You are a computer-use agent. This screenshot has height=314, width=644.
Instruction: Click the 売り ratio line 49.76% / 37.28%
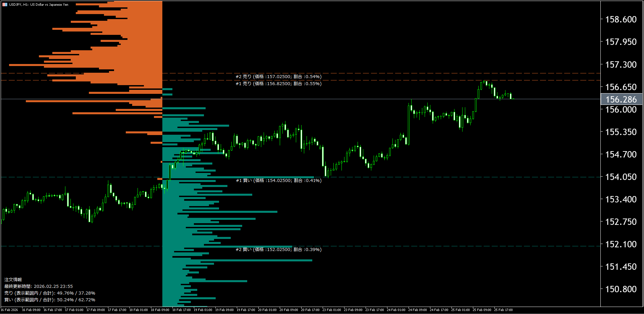pyautogui.click(x=50, y=293)
